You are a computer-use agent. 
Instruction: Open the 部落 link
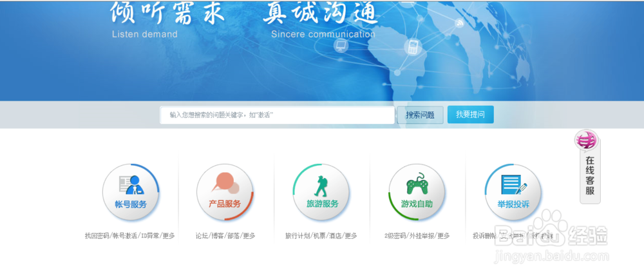[233, 236]
